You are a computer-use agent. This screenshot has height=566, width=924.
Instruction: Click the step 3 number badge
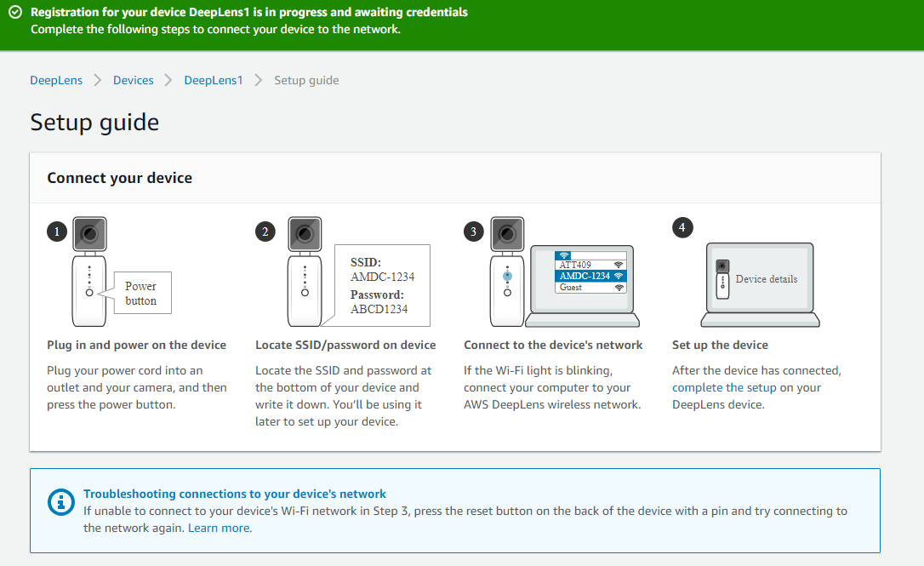coord(474,232)
